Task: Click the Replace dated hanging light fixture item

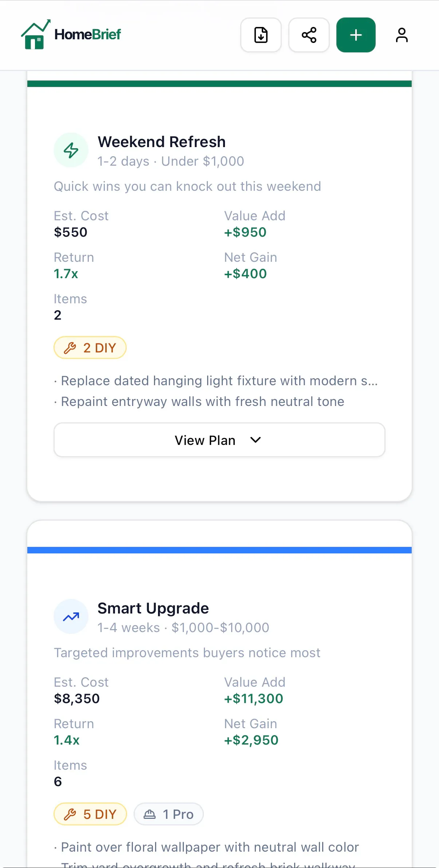Action: (x=216, y=381)
